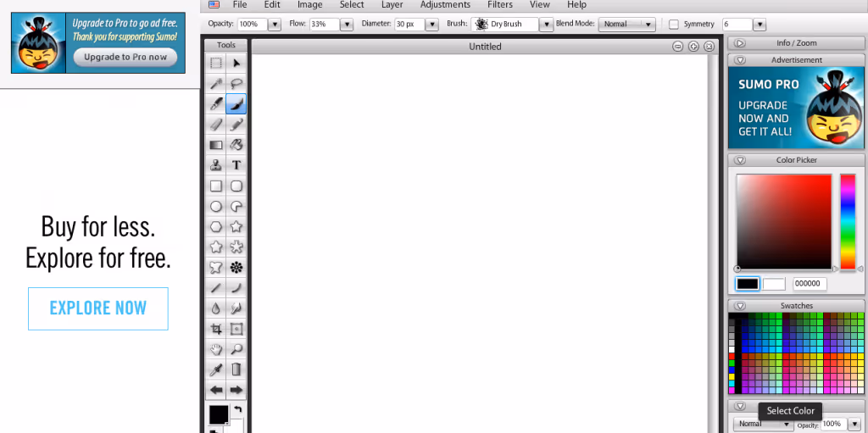The height and width of the screenshot is (433, 868).
Task: Select the Hand pan tool
Action: pyautogui.click(x=216, y=349)
